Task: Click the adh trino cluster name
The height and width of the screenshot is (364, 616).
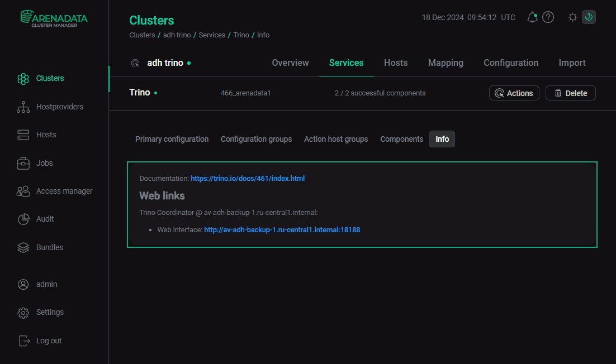Action: (x=165, y=63)
